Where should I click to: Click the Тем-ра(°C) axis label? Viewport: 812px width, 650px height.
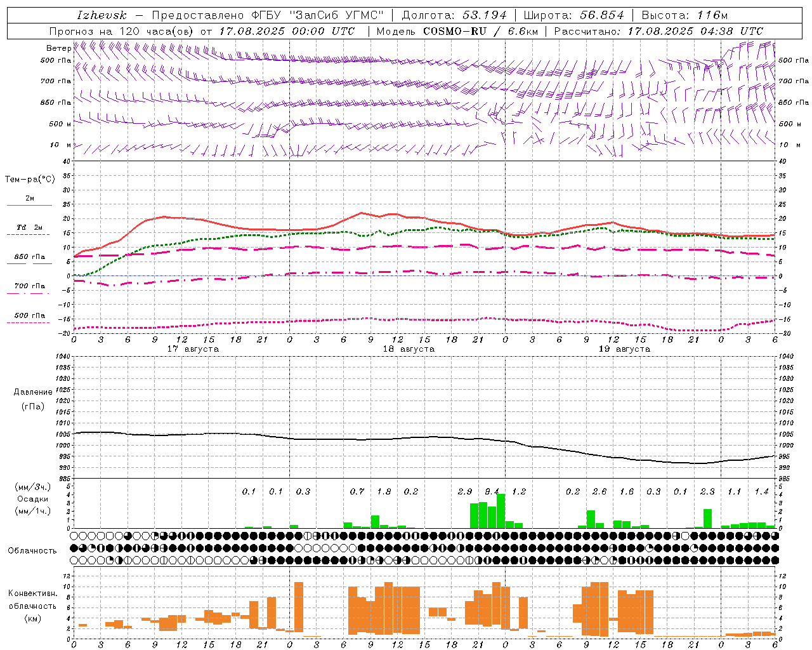[x=30, y=180]
